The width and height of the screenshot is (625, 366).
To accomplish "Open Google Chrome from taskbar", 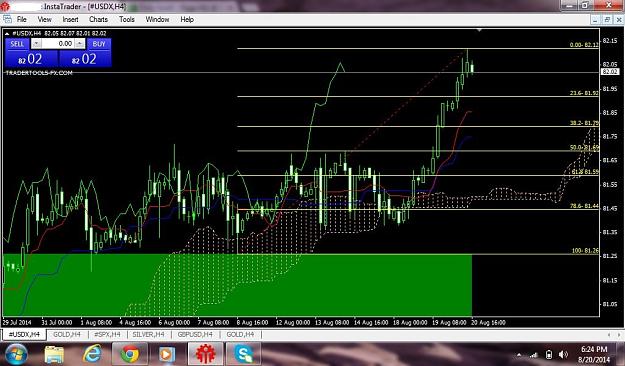I will 130,354.
